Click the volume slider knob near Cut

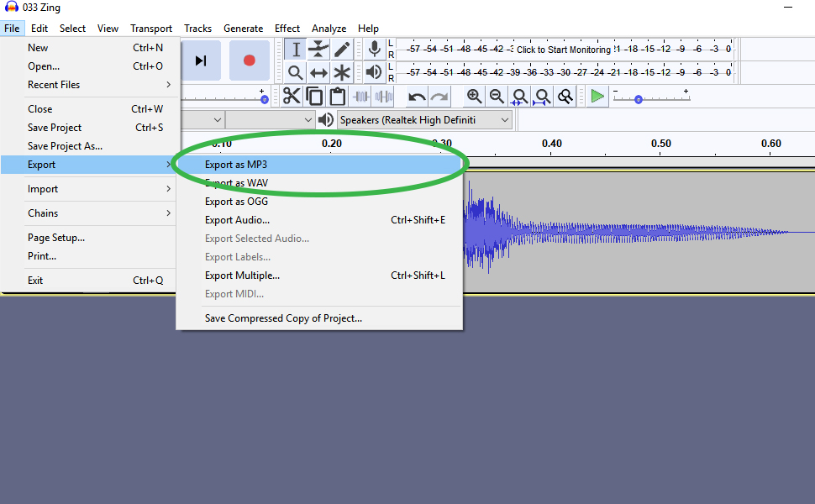pos(264,99)
